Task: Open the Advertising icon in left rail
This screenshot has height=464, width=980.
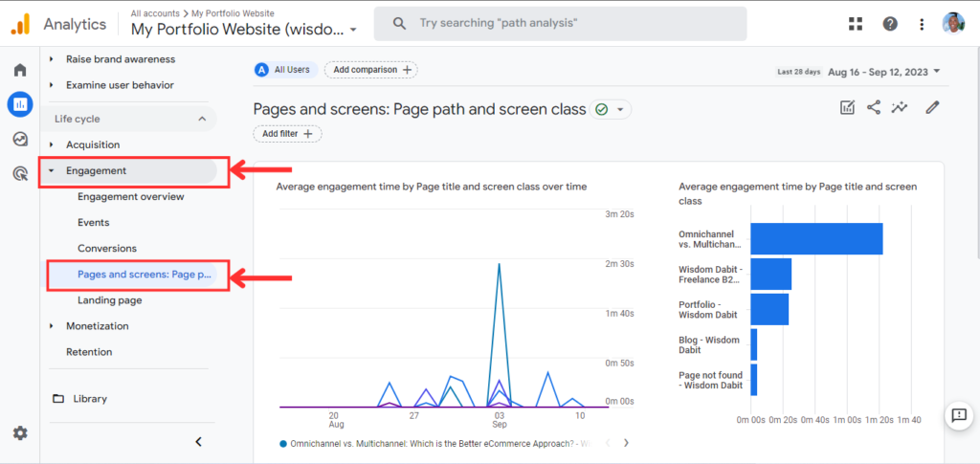Action: (x=20, y=173)
